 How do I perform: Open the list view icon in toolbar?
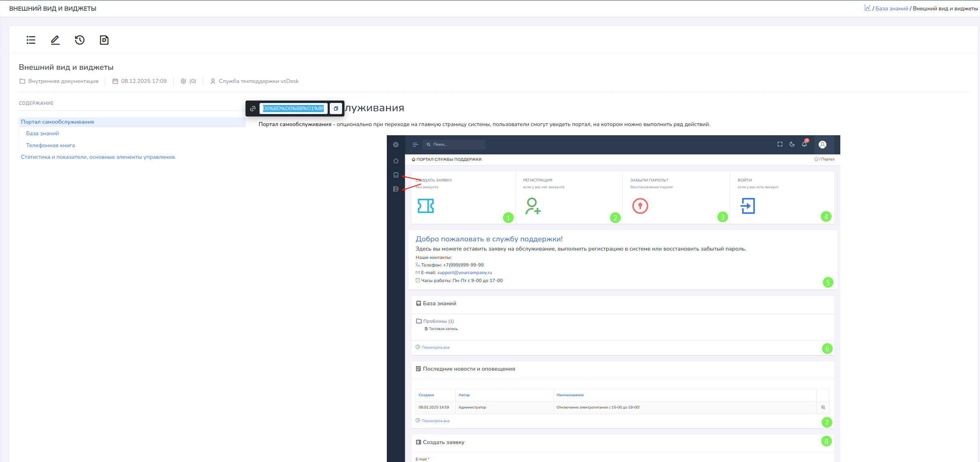point(31,40)
